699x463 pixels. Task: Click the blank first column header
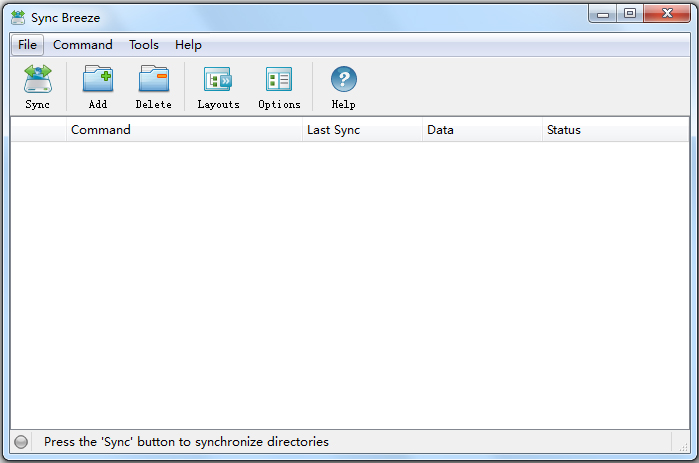click(38, 130)
